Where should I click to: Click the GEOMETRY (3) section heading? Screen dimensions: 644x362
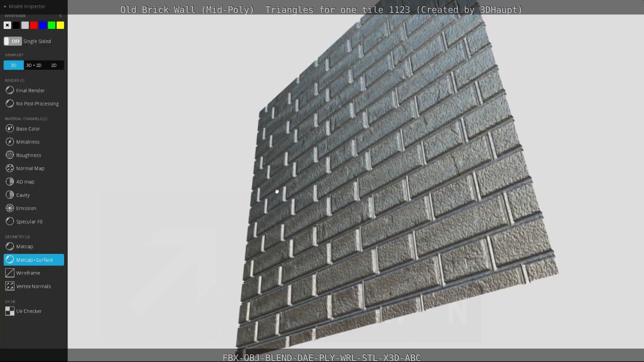point(17,237)
